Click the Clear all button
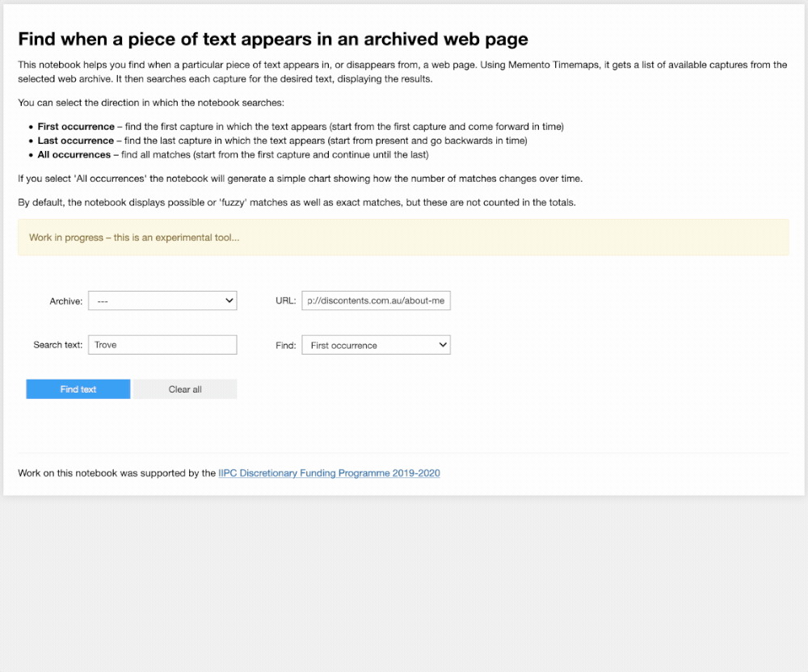 coord(185,389)
